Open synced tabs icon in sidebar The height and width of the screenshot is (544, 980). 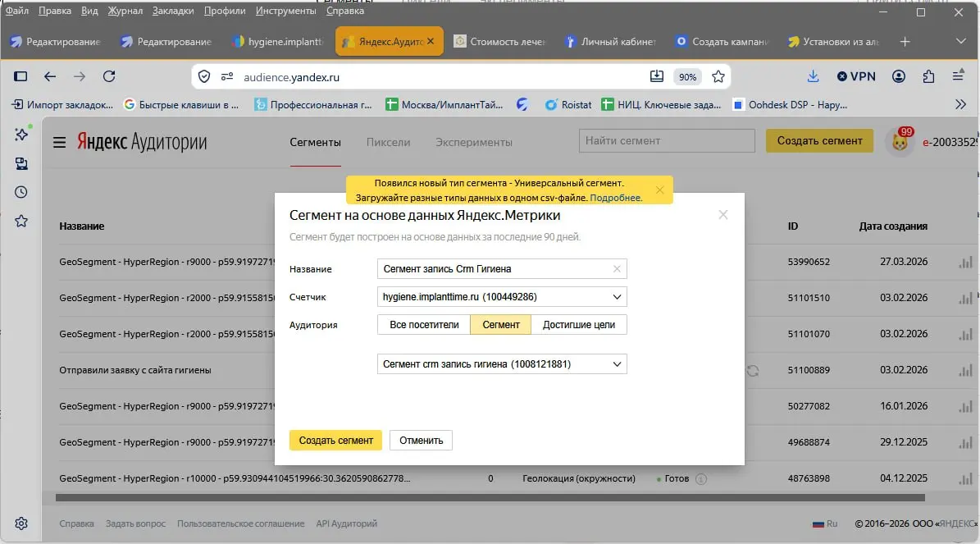click(x=21, y=163)
